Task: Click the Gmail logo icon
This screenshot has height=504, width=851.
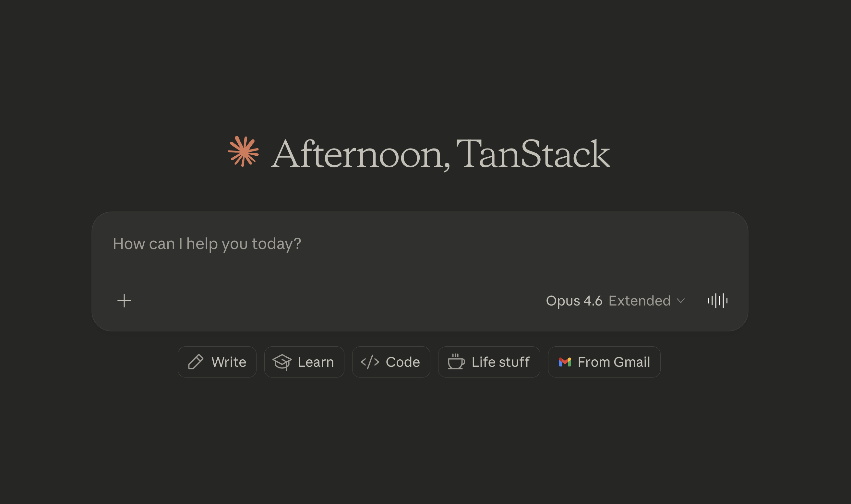Action: (x=565, y=362)
